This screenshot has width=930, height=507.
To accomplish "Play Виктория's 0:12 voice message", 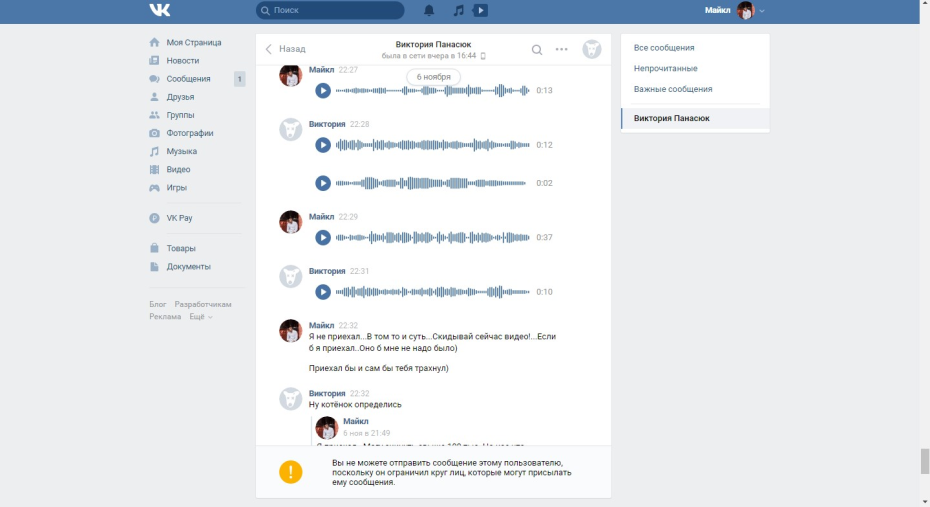I will click(323, 145).
